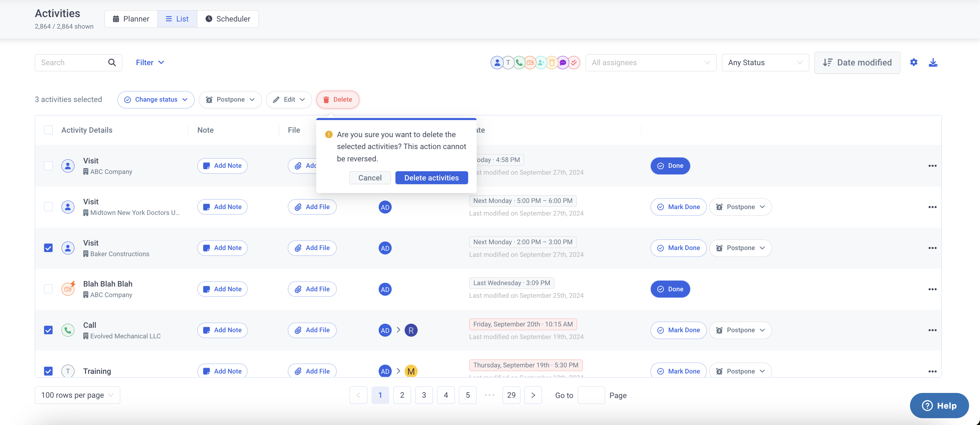Open more options for Training row
The image size is (980, 425).
tap(932, 371)
